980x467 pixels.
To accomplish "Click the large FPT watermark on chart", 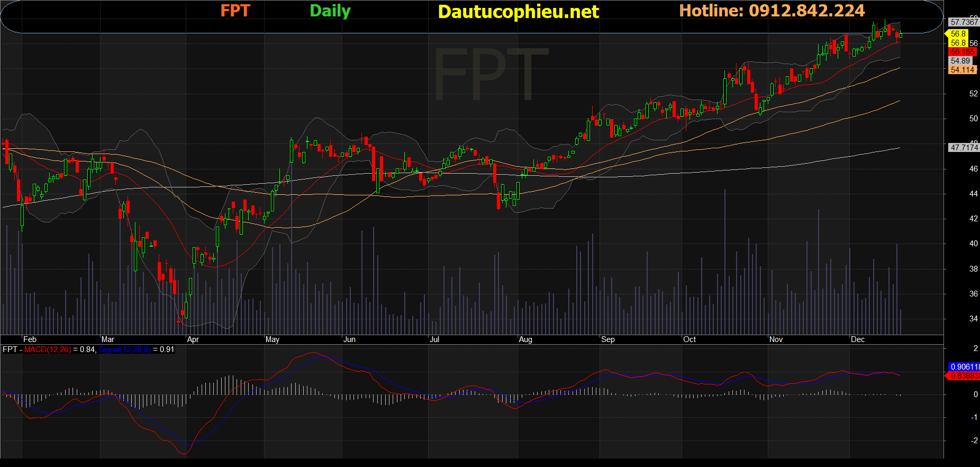I will pyautogui.click(x=491, y=74).
